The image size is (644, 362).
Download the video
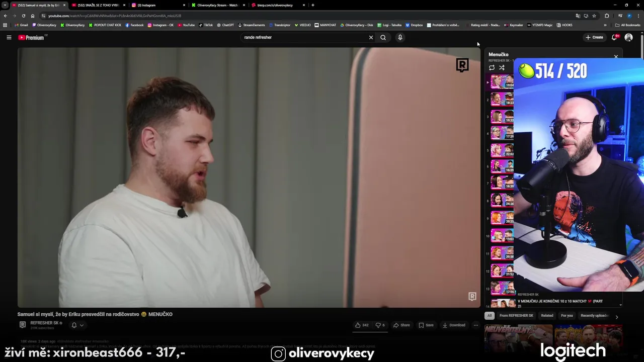pyautogui.click(x=454, y=325)
